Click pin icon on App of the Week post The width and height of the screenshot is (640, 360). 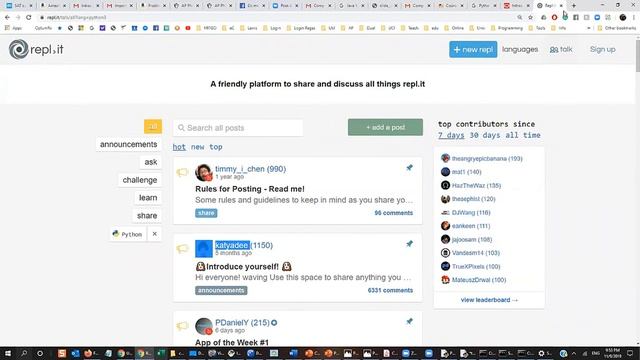click(x=409, y=322)
